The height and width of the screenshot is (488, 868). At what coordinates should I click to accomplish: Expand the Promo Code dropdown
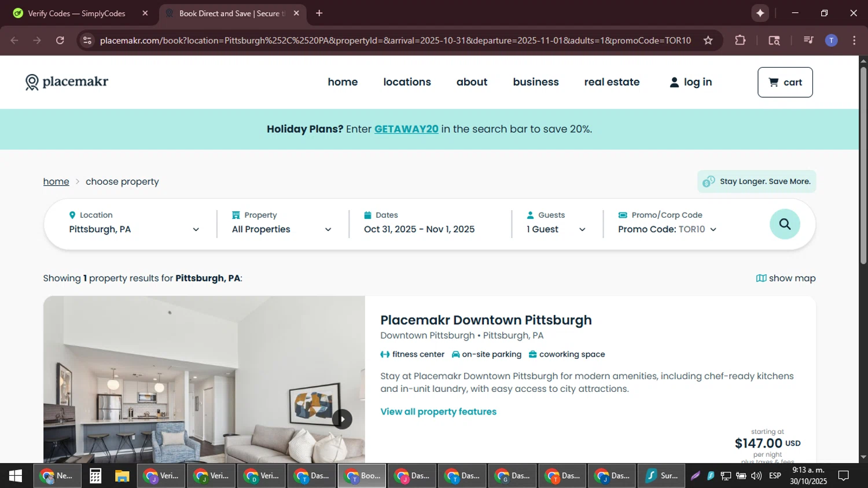(667, 229)
